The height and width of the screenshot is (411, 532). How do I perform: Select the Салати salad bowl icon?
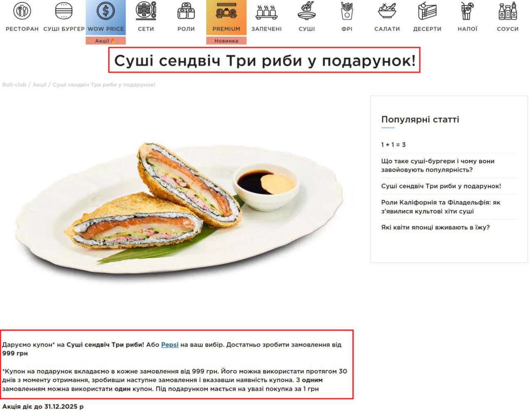(387, 11)
